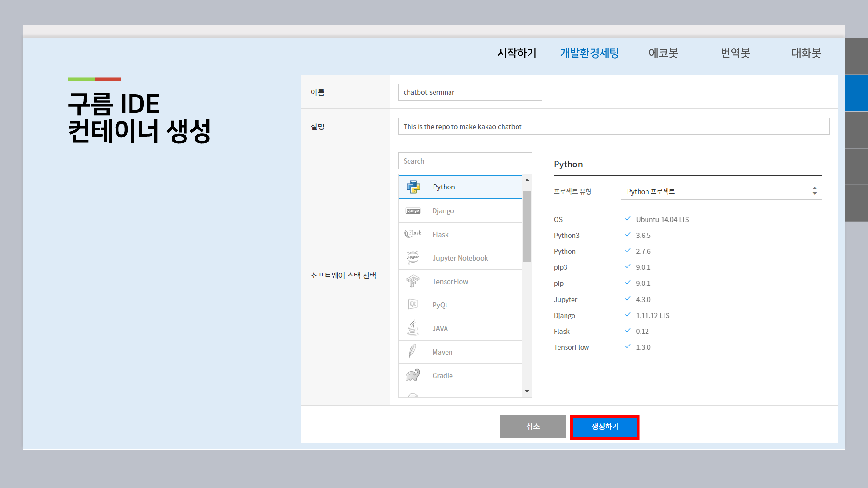Click the checkmark next to Flask 0.12
Viewport: 868px width, 488px height.
pos(627,331)
